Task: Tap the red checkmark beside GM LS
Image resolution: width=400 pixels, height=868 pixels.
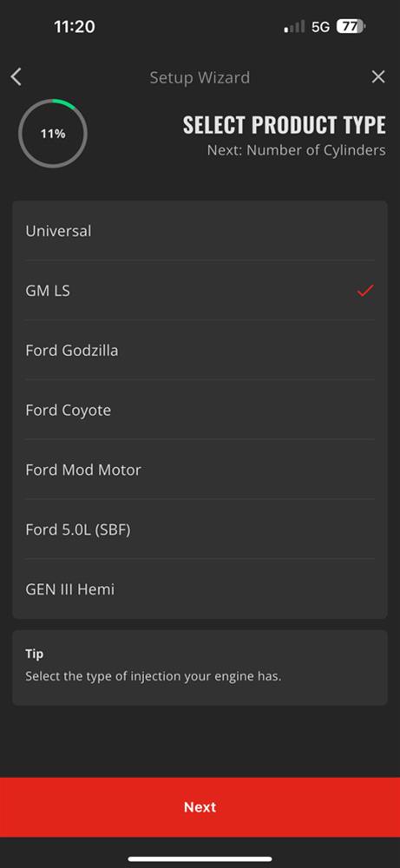Action: coord(365,290)
